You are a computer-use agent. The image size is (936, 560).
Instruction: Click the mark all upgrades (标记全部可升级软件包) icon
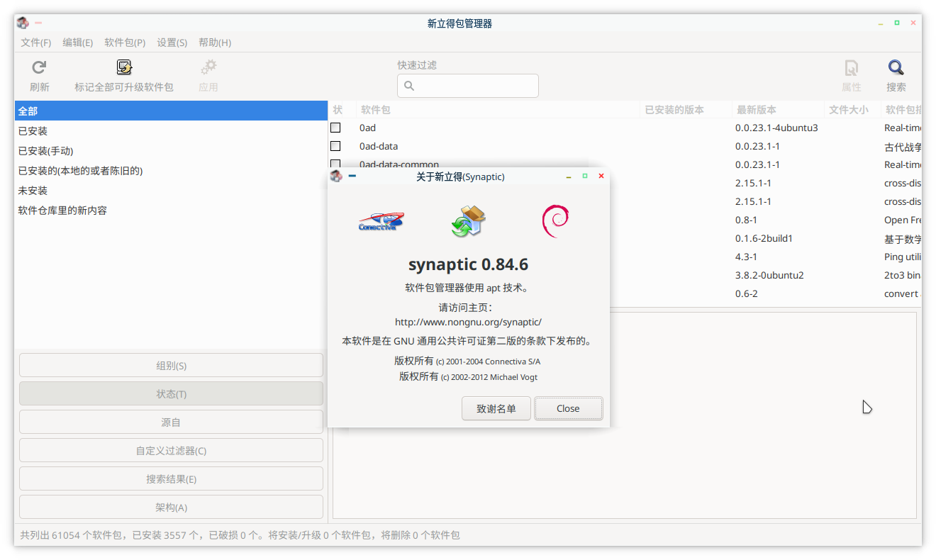click(x=124, y=67)
